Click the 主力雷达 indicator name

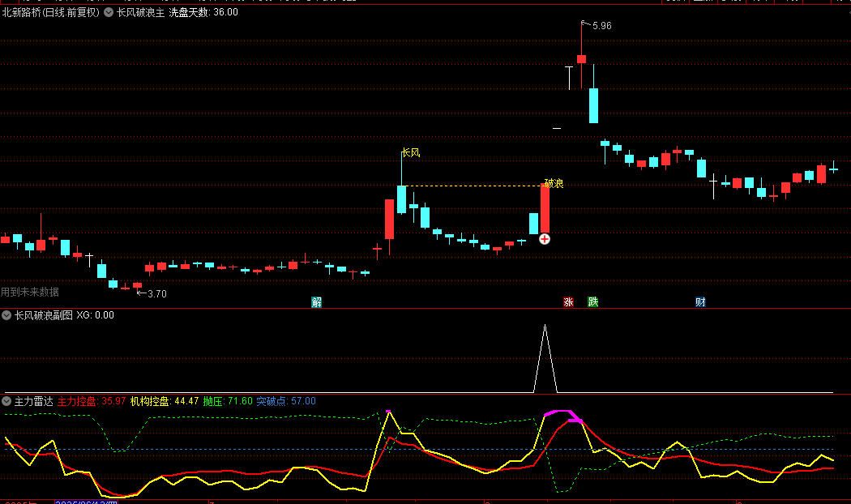pos(33,401)
